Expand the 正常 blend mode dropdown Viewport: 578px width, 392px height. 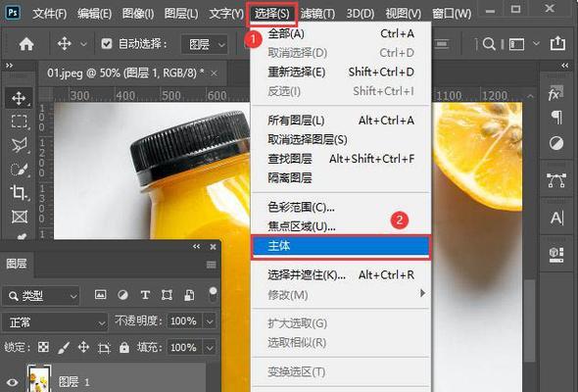55,322
